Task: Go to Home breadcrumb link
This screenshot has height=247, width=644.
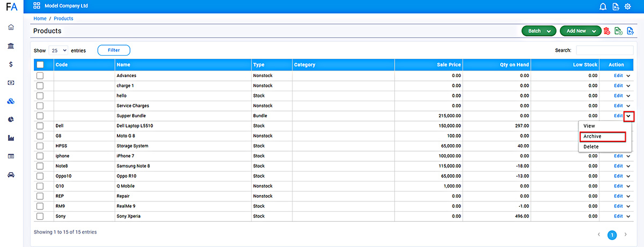Action: pos(40,19)
